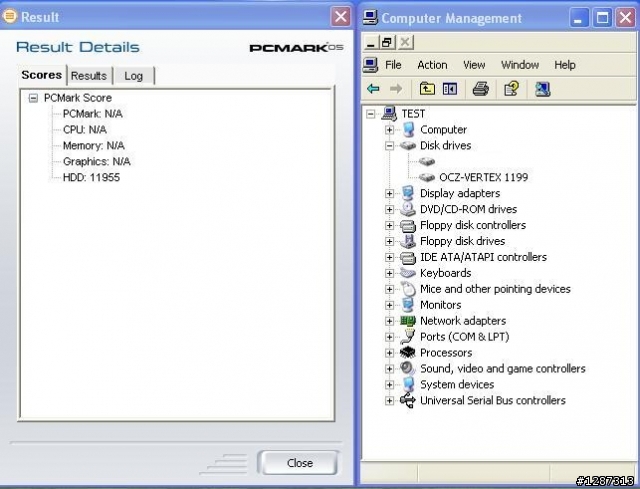
Task: Restore the inner MMC child window
Action: pos(387,42)
